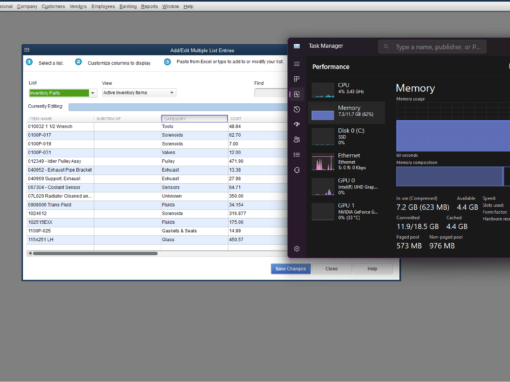
Task: Select item '0100P-019' row name
Action: point(40,144)
